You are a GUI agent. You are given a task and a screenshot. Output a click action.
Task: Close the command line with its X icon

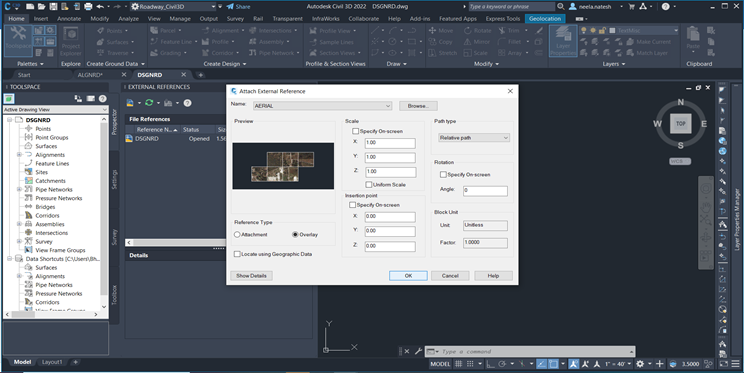coord(407,352)
